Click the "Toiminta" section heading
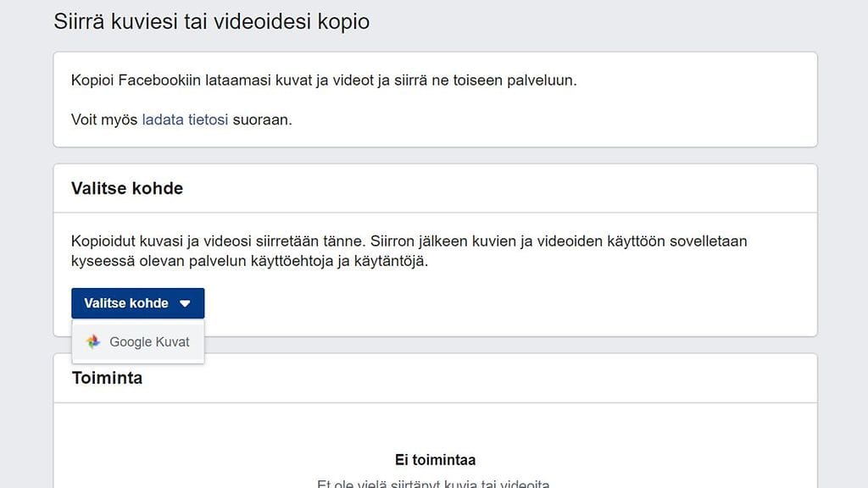 (107, 378)
